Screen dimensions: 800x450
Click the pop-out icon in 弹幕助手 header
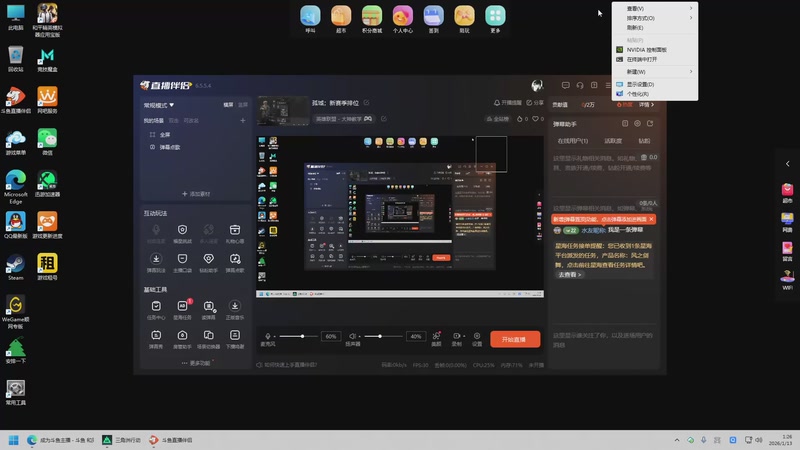650,123
